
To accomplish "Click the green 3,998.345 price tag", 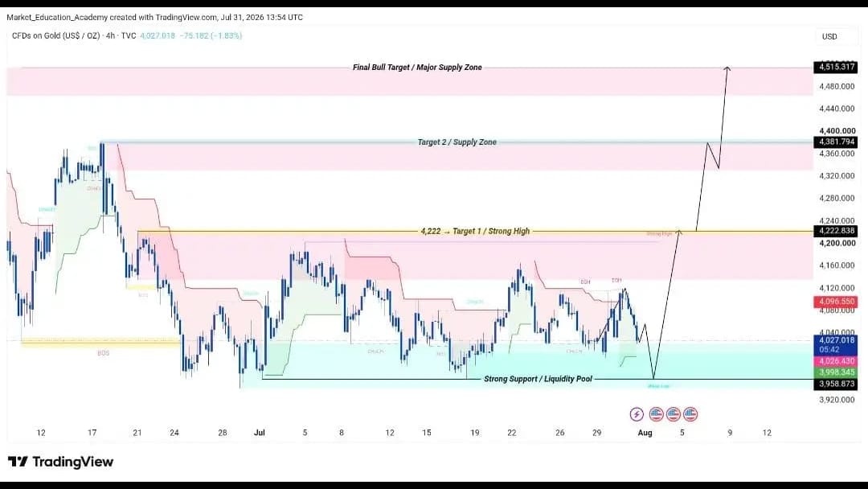I will click(835, 372).
